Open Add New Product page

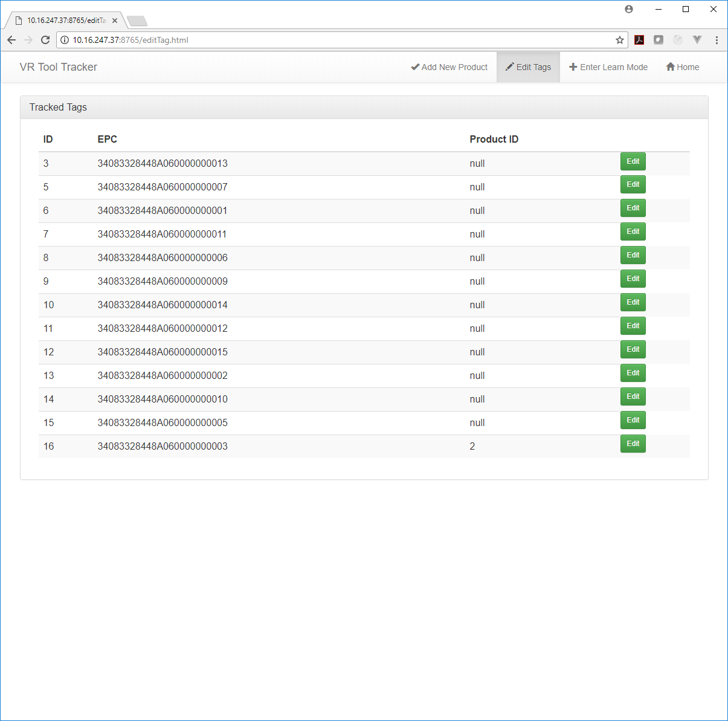(449, 67)
